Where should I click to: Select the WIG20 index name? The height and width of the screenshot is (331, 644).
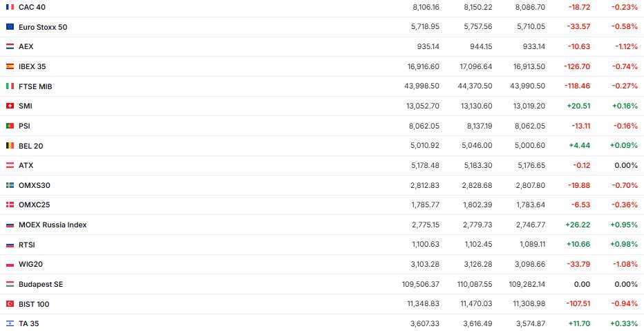[31, 264]
